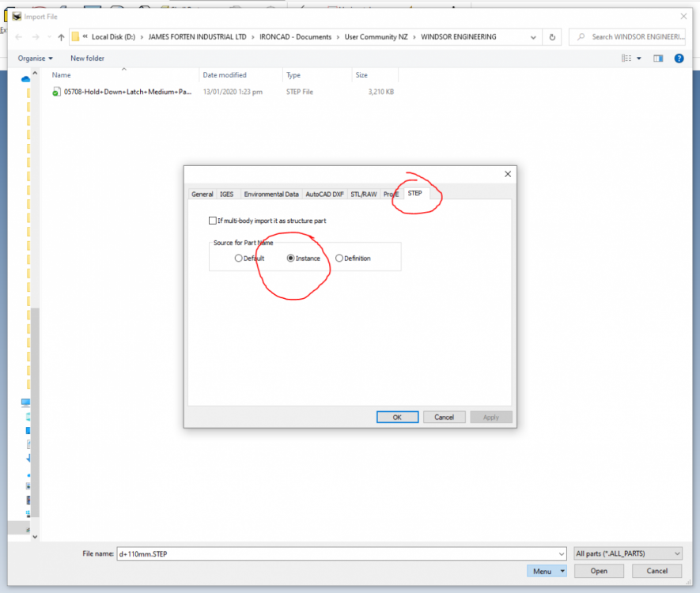Click Open to import the file
This screenshot has height=593, width=700.
pos(599,571)
